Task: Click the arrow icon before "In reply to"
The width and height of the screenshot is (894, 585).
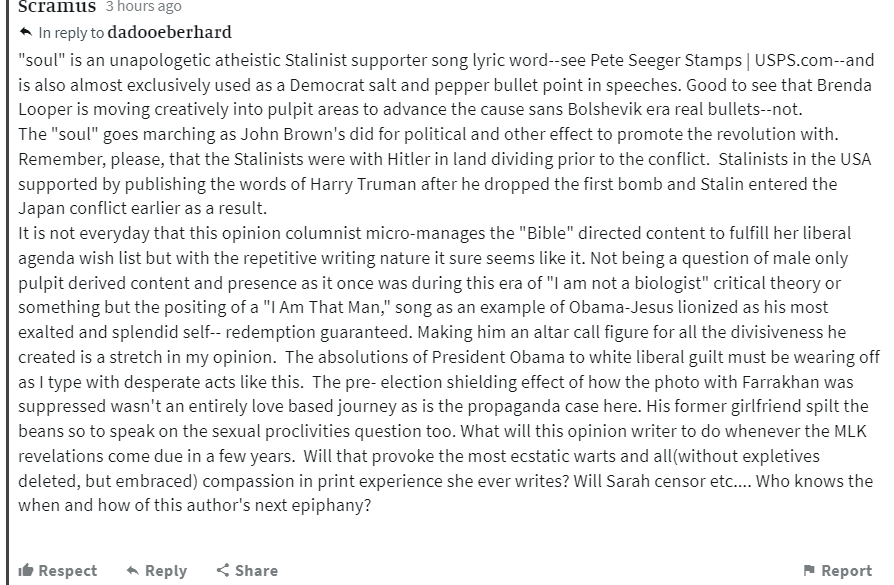Action: [26, 33]
